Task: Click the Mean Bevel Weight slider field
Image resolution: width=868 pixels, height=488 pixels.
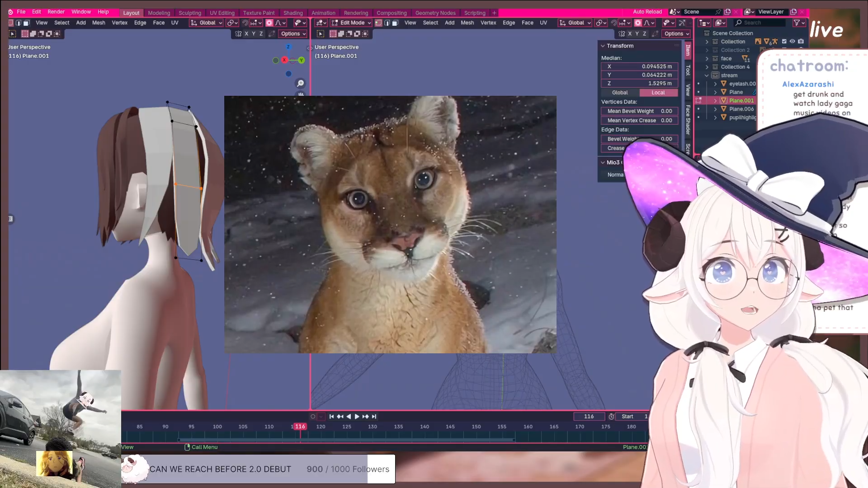Action: (x=639, y=111)
